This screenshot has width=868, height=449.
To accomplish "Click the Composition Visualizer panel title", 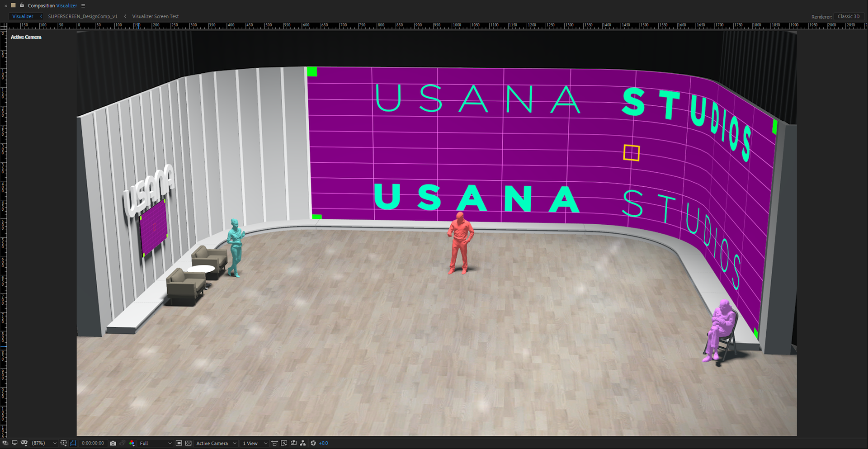I will tap(52, 6).
